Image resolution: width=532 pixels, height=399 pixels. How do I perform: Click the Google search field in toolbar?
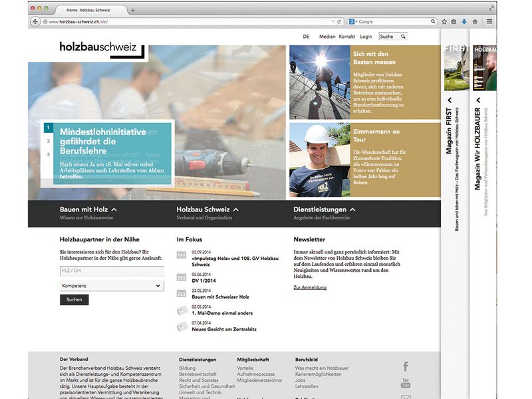(394, 22)
